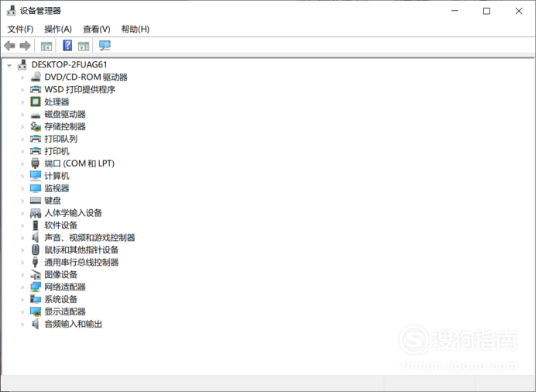Image resolution: width=536 pixels, height=392 pixels.
Task: Click the show/hide action pane toolbar icon
Action: [x=84, y=46]
